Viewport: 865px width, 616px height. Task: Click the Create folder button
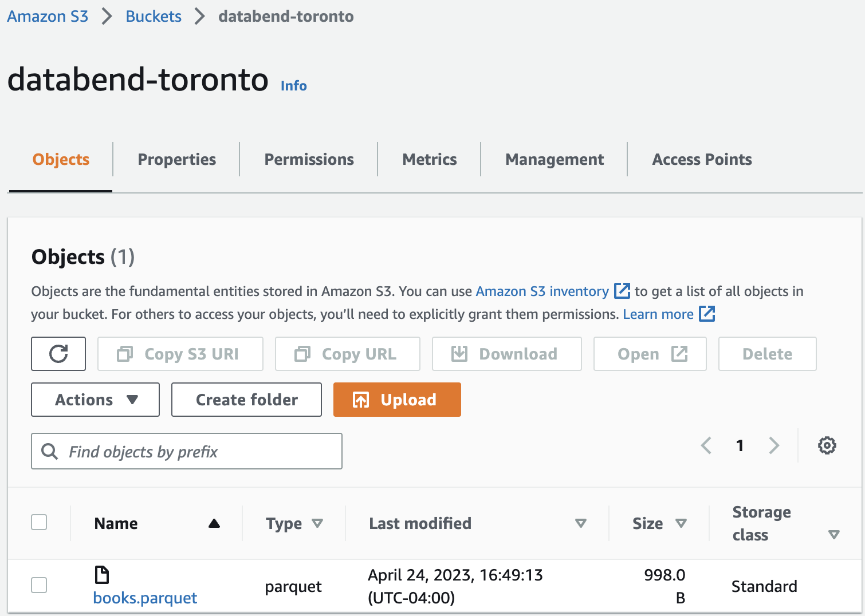(x=246, y=400)
